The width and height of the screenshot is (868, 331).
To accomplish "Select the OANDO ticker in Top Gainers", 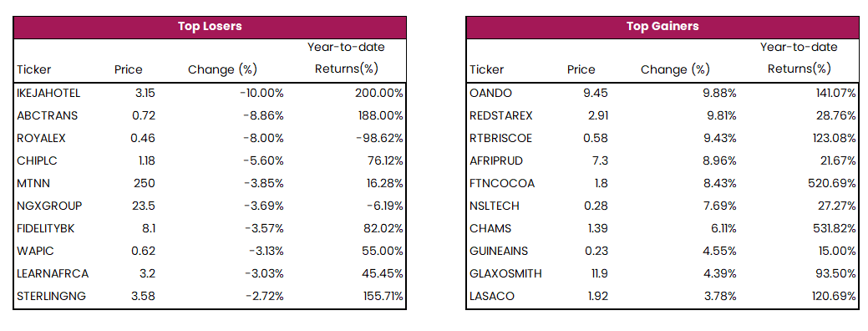I will point(491,93).
